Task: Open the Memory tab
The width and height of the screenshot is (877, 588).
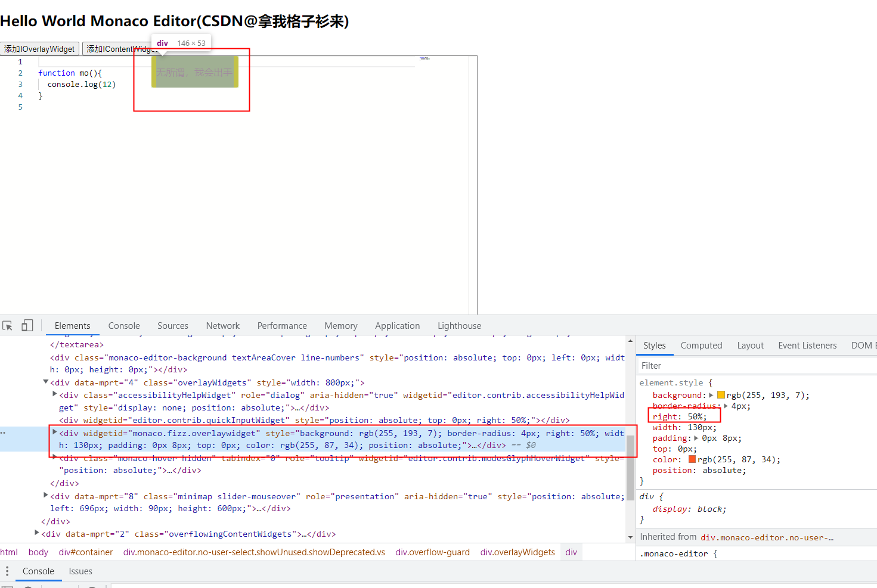Action: tap(341, 326)
